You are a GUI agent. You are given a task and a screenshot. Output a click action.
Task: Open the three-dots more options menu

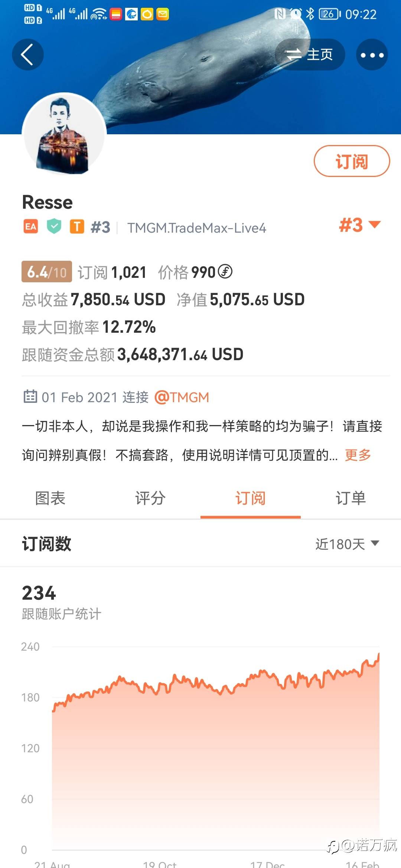tap(372, 55)
